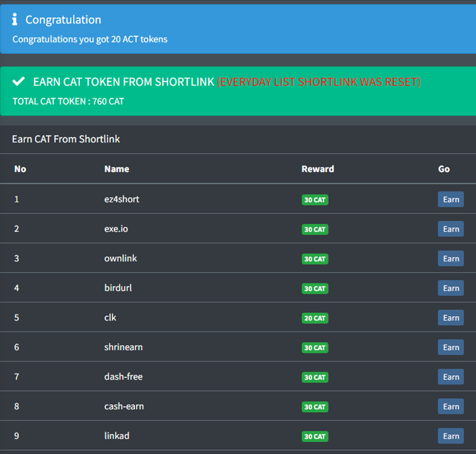Click the name 'ez4short'
The image size is (476, 454).
click(122, 199)
